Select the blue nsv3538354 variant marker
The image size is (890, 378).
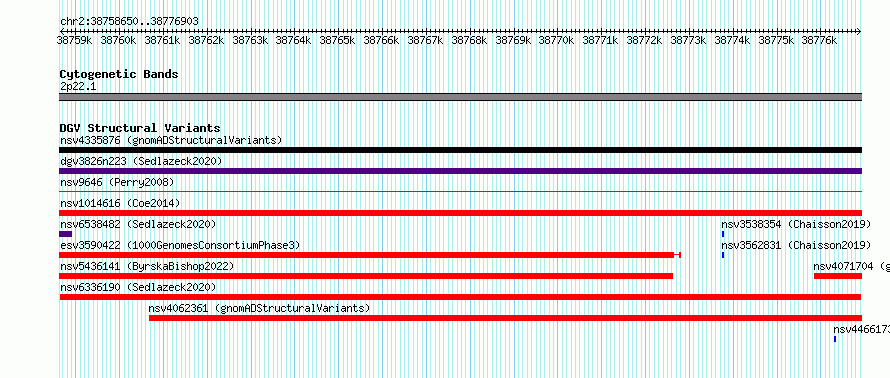click(x=723, y=234)
